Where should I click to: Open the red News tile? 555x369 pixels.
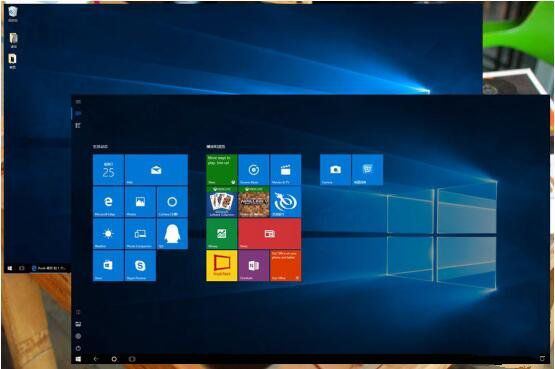click(x=270, y=233)
